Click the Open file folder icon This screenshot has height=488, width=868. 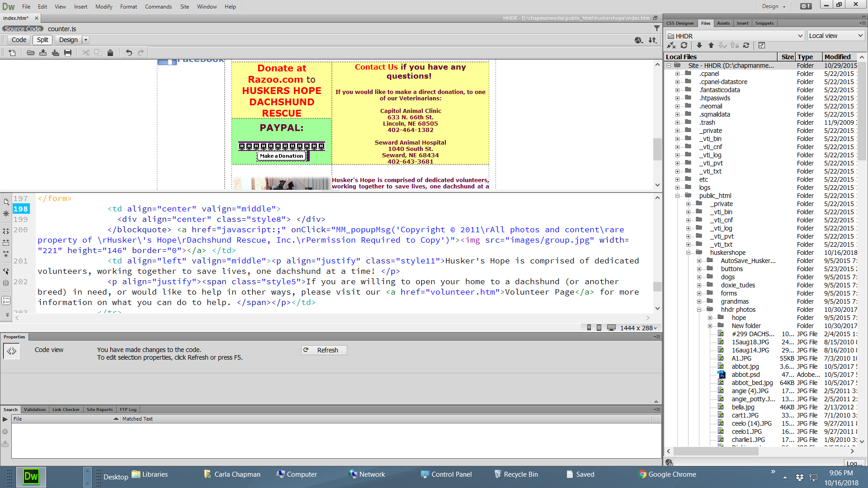pos(31,53)
